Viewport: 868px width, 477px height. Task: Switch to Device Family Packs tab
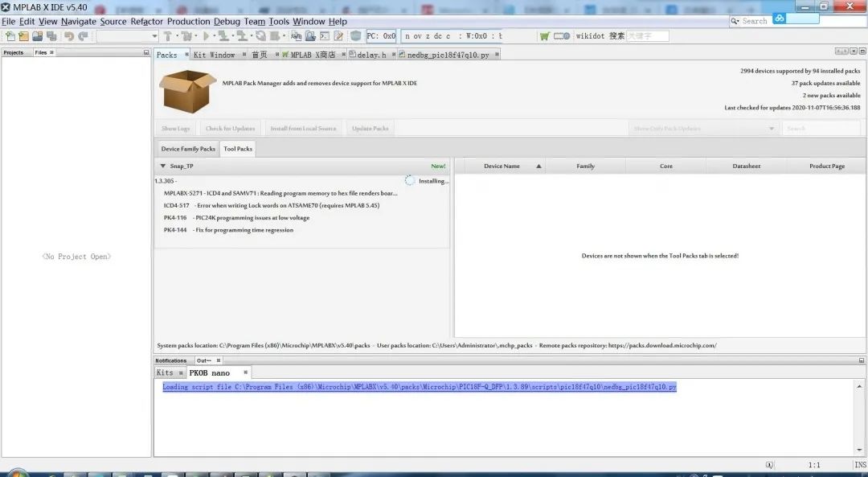[x=188, y=149]
